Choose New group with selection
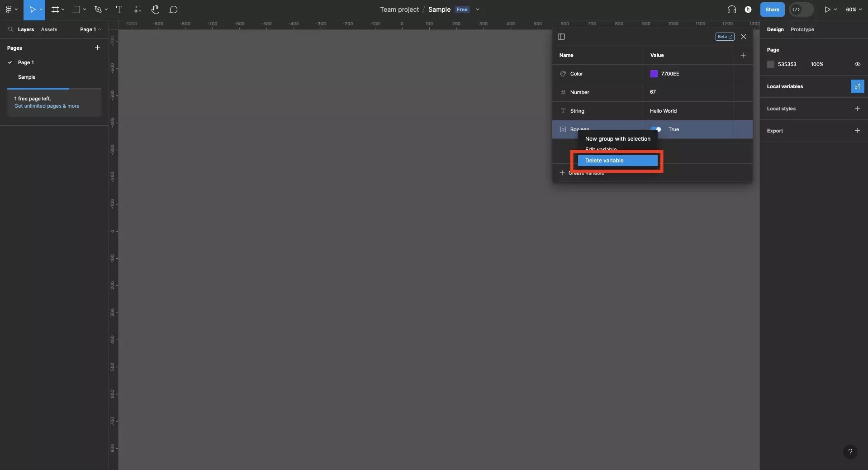Viewport: 868px width, 470px height. (618, 139)
